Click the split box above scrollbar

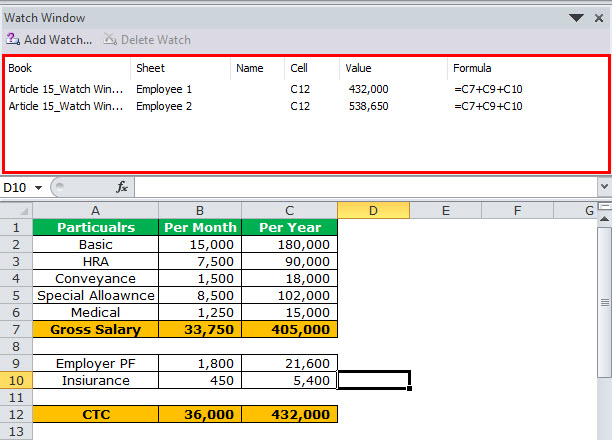point(604,207)
